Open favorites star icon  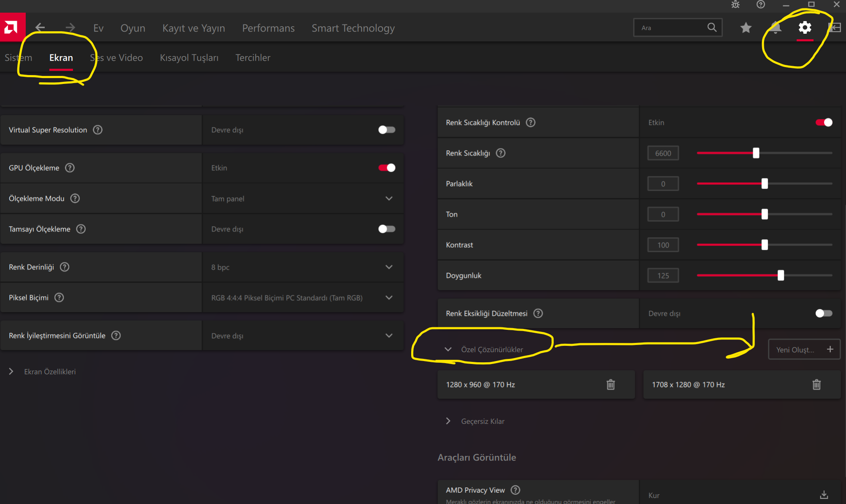(x=746, y=28)
